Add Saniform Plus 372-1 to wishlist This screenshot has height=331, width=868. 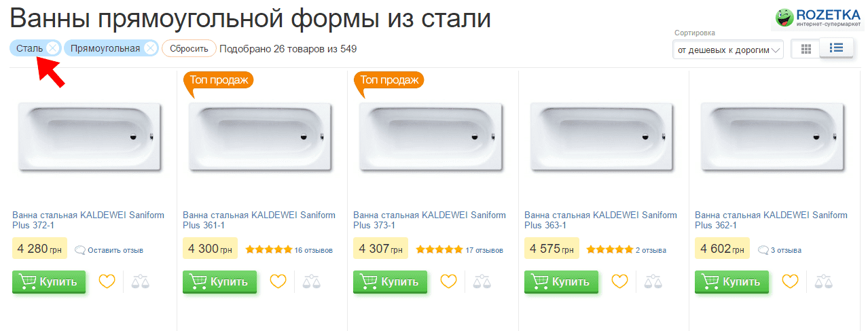coord(107,281)
